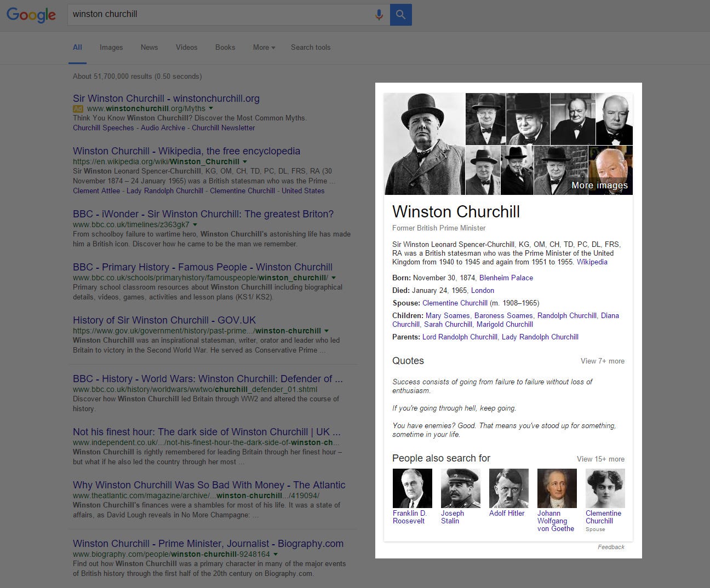Click the Franklin D. Roosevelt thumbnail
Viewport: 710px width, 588px height.
tap(413, 488)
